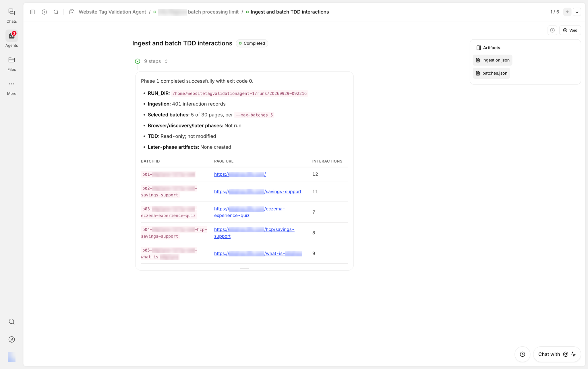588x369 pixels.
Task: Click the b03 eczema-experience-quiz batch ID
Action: click(169, 212)
